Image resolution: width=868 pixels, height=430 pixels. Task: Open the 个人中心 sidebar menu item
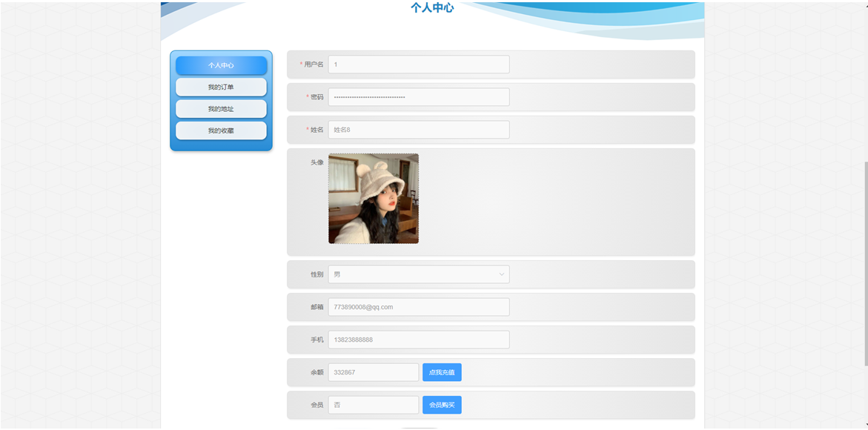tap(221, 65)
